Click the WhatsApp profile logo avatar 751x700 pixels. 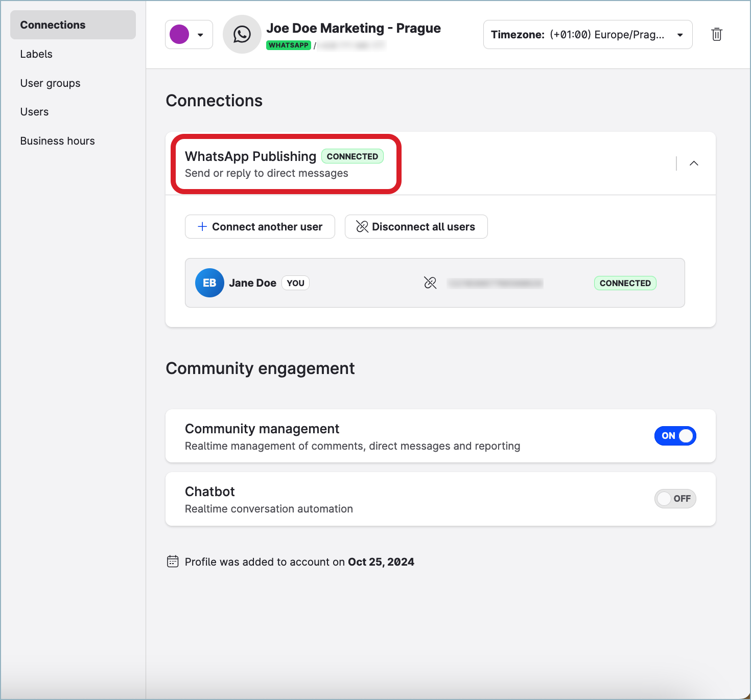pyautogui.click(x=242, y=34)
